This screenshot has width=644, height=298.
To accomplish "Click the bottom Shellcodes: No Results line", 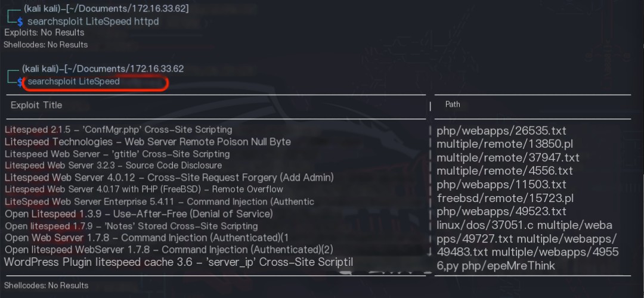I will pyautogui.click(x=46, y=285).
